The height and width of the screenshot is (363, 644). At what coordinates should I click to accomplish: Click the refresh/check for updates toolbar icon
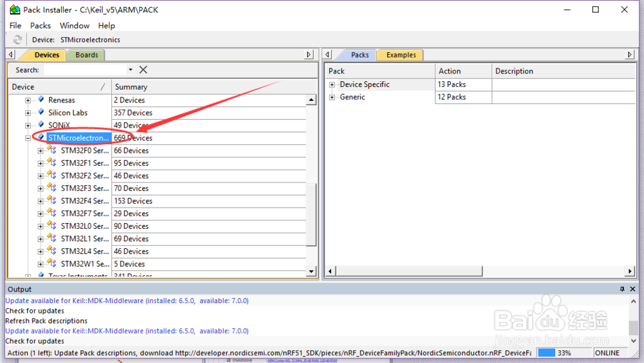17,40
